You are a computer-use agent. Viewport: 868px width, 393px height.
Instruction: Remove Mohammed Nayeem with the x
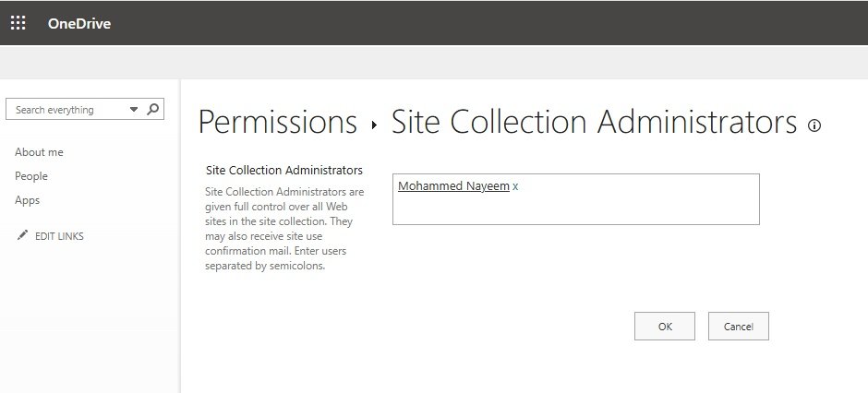[515, 187]
